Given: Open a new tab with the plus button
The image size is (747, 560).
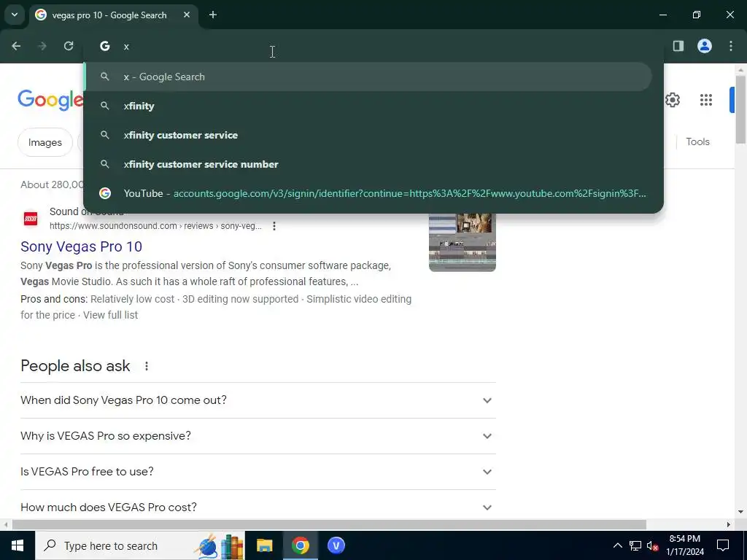Looking at the screenshot, I should coord(213,15).
